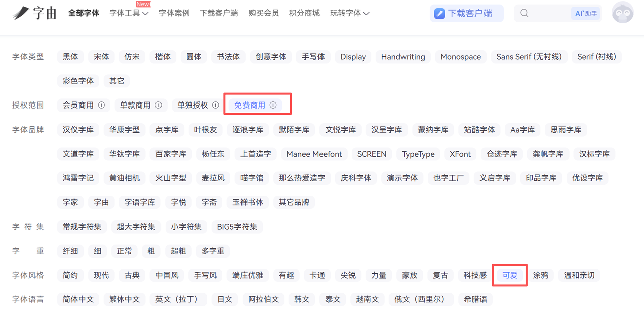This screenshot has height=316, width=644.
Task: Click inside the search input field
Action: 548,14
